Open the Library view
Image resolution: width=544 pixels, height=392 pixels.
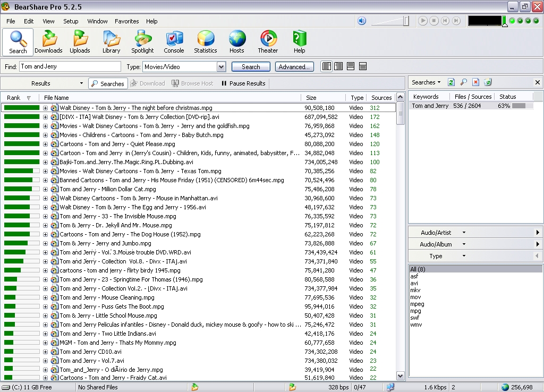(x=111, y=41)
